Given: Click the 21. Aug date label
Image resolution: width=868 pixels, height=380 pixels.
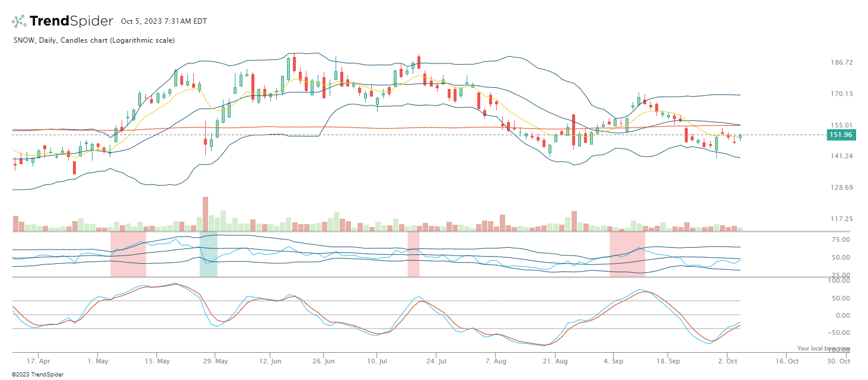Looking at the screenshot, I should [556, 360].
